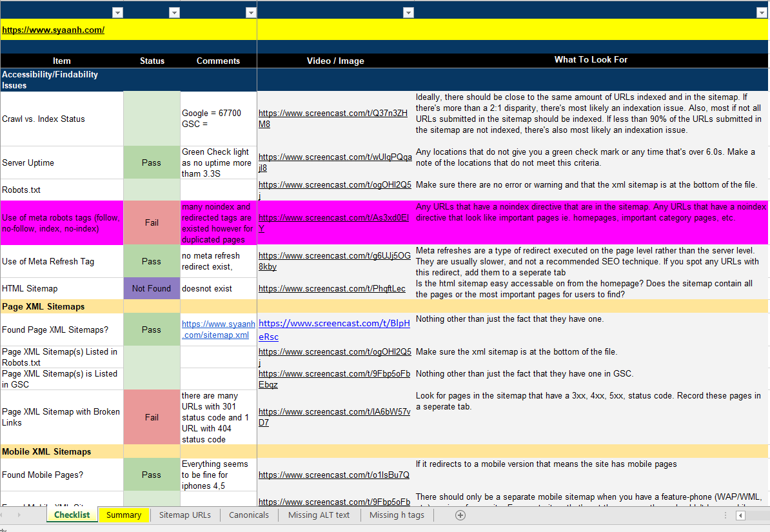The height and width of the screenshot is (532, 770).
Task: Select the Fail status cell for meta robots
Action: click(x=152, y=222)
